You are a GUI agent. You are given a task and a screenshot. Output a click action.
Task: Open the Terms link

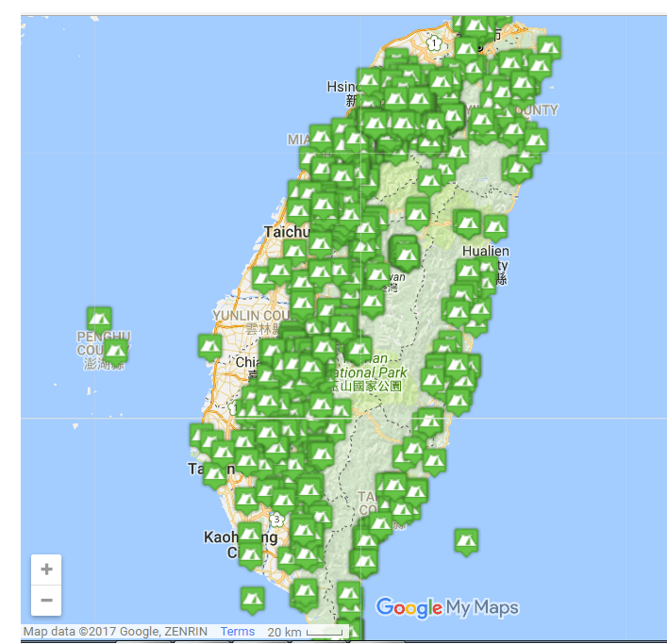238,632
